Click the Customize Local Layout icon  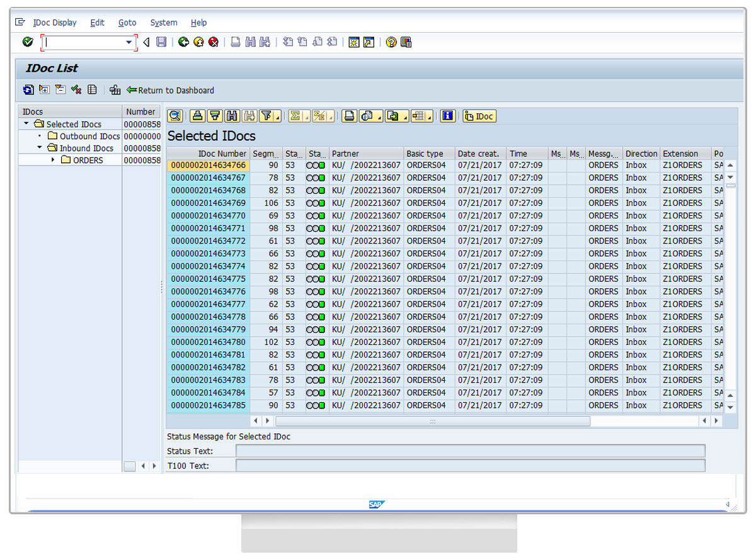coord(406,42)
